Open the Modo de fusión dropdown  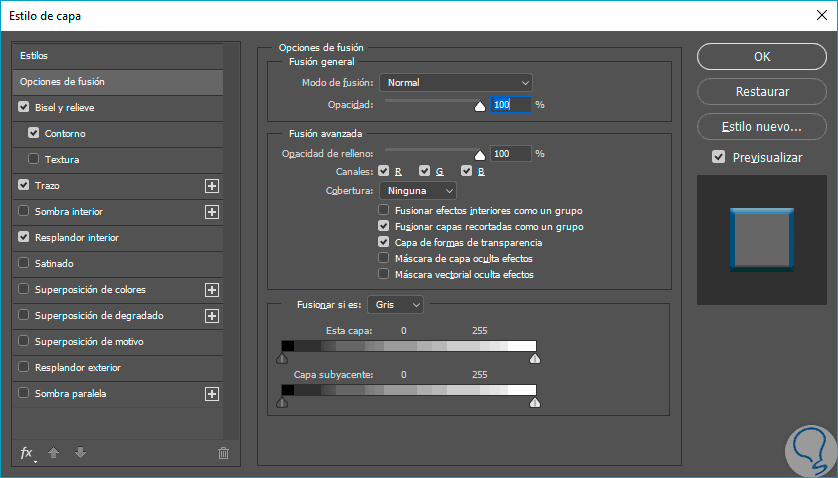tap(456, 83)
